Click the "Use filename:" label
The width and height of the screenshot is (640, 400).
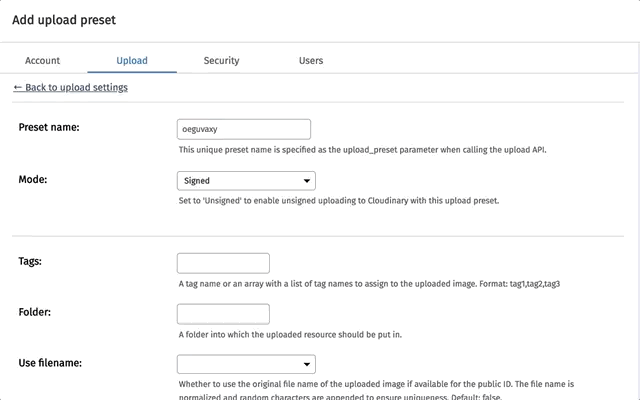point(50,363)
